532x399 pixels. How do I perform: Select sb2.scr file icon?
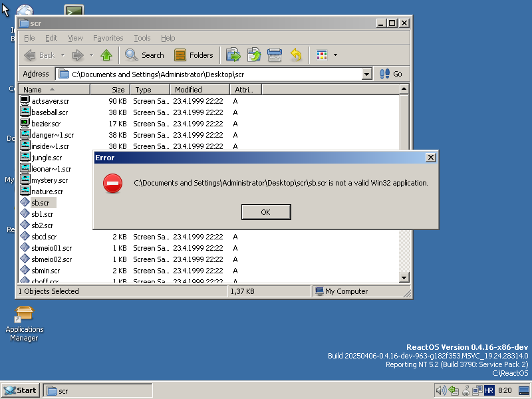25,225
